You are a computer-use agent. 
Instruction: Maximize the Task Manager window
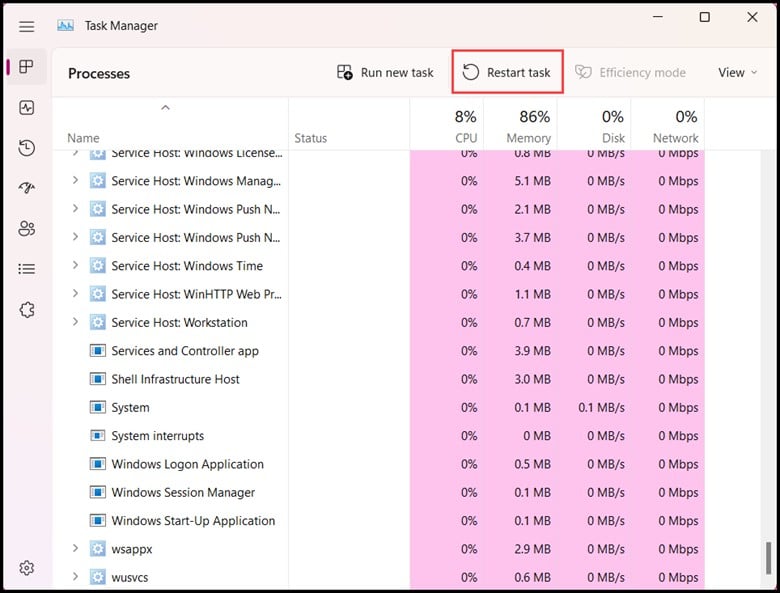pyautogui.click(x=704, y=17)
